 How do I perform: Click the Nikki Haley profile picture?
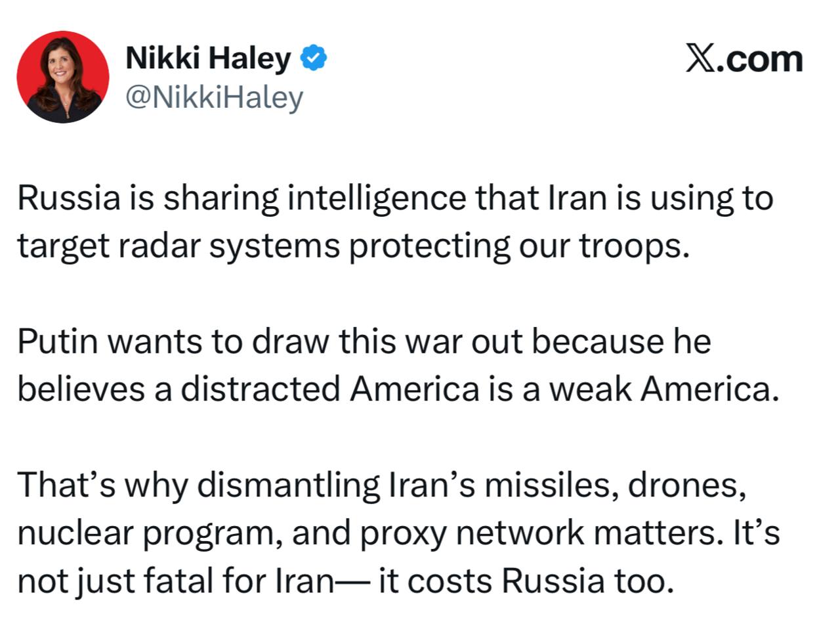[63, 77]
